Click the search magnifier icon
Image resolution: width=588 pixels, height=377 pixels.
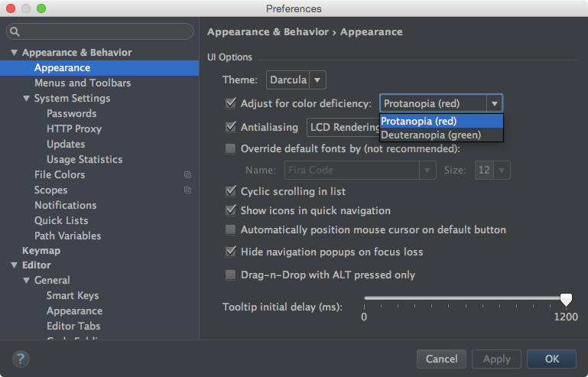click(15, 32)
